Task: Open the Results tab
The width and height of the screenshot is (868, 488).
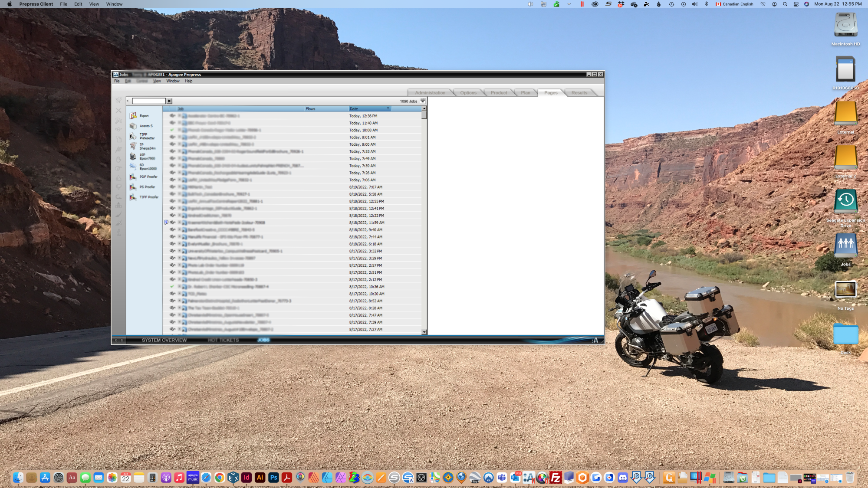Action: click(579, 93)
